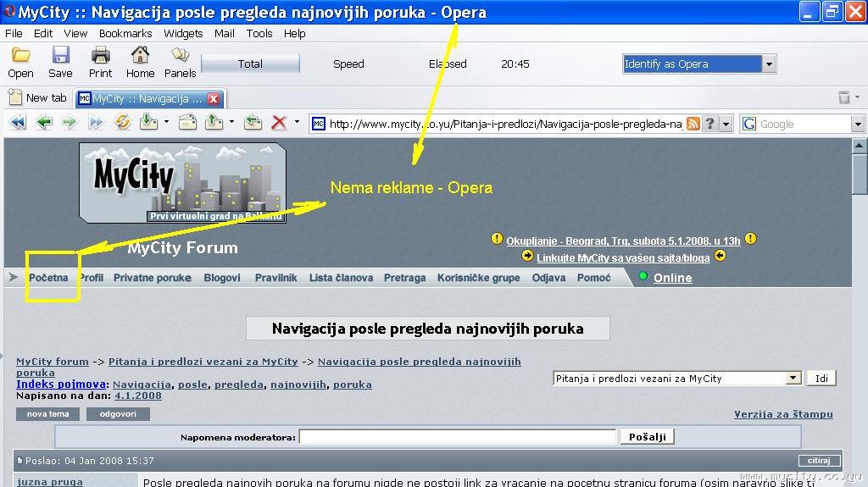Open the Tools menu

pyautogui.click(x=259, y=33)
